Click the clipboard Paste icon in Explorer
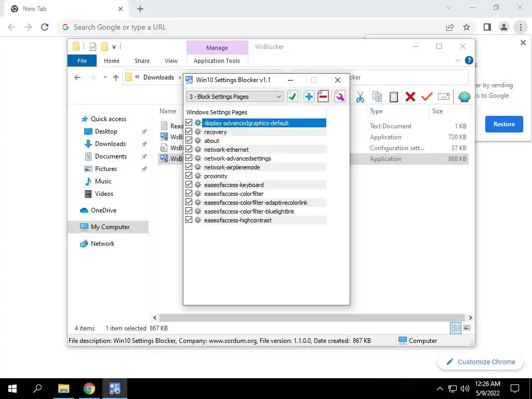The image size is (532, 399). click(394, 97)
